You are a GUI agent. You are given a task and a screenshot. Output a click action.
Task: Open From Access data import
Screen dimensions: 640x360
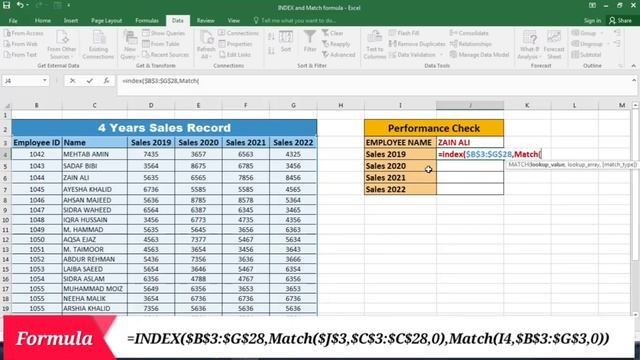(x=24, y=33)
